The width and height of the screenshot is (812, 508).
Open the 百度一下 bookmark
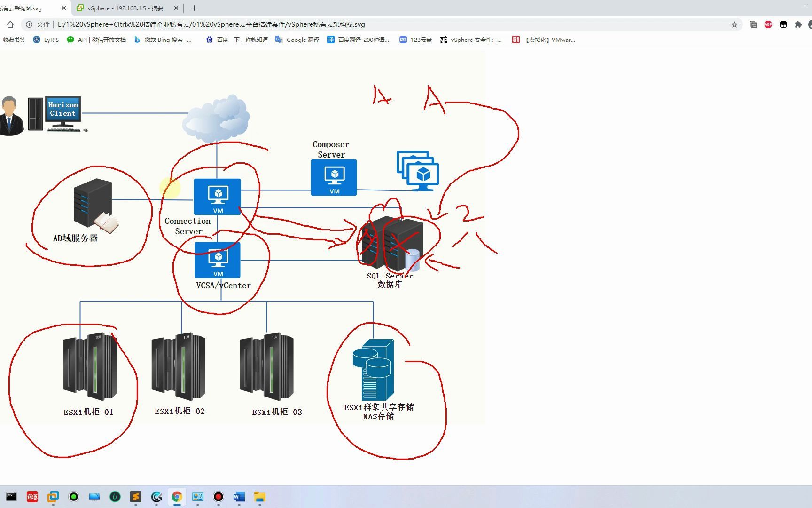pyautogui.click(x=237, y=40)
